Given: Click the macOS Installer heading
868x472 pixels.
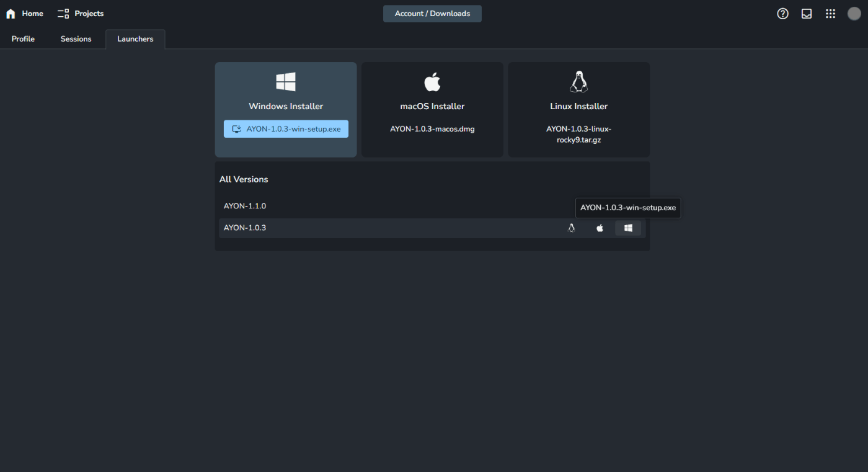Looking at the screenshot, I should 432,106.
